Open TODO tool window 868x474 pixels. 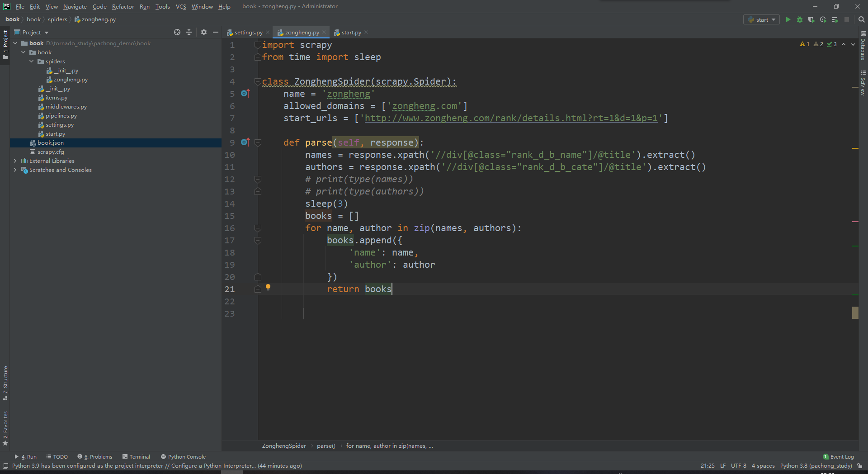57,457
